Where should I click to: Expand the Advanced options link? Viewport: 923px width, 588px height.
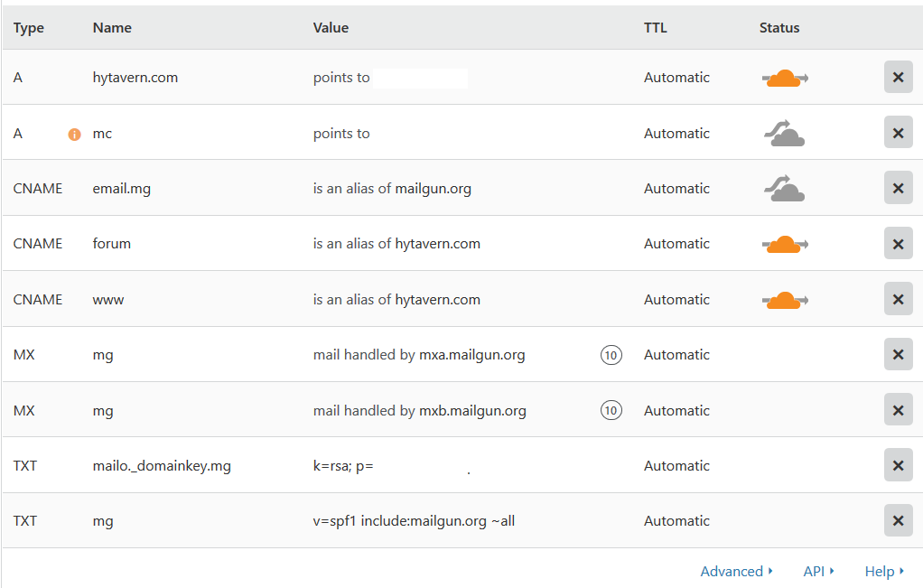pos(736,572)
